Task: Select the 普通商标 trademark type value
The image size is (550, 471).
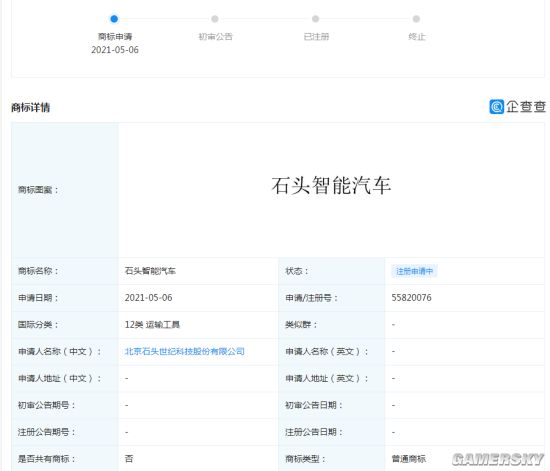Action: [409, 459]
